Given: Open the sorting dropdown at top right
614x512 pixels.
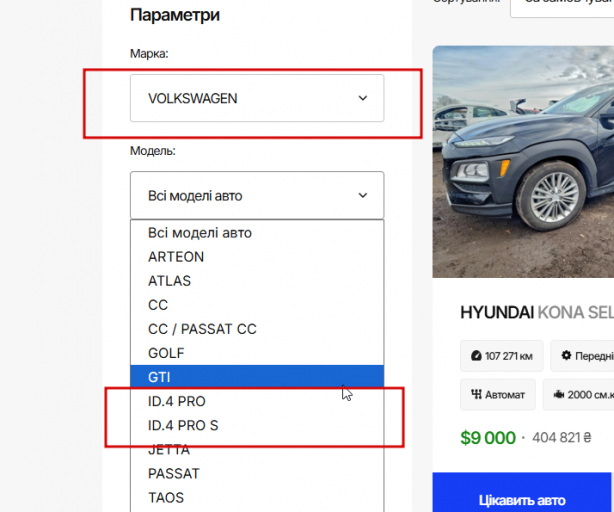Looking at the screenshot, I should 562,7.
